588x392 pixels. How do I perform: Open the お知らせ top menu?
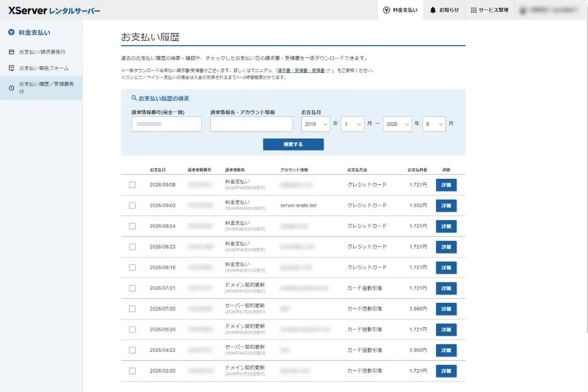point(444,10)
